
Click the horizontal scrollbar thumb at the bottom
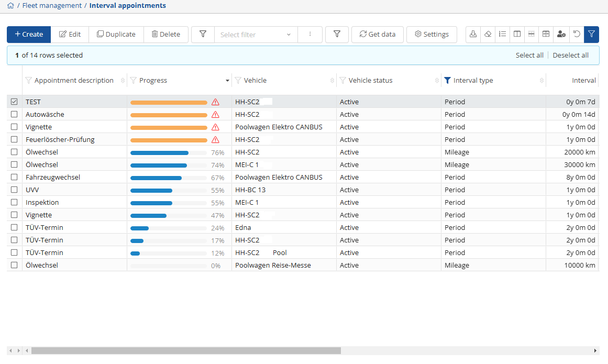(x=186, y=350)
